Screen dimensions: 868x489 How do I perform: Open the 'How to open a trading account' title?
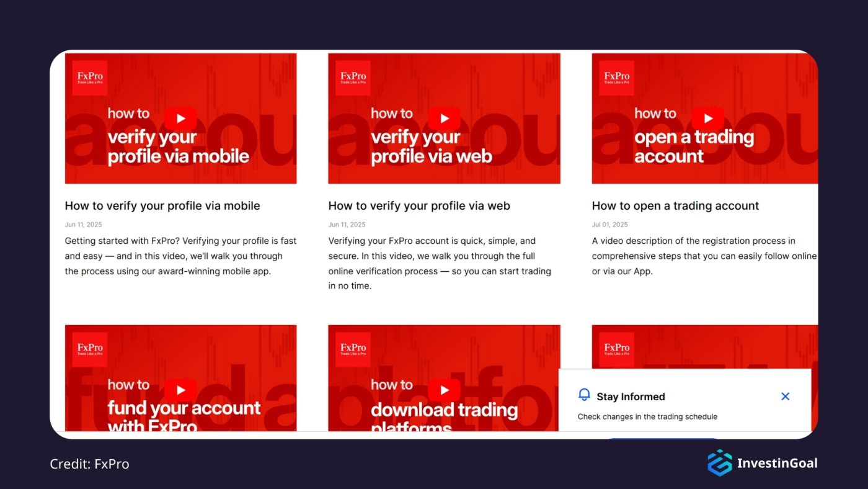click(x=675, y=206)
